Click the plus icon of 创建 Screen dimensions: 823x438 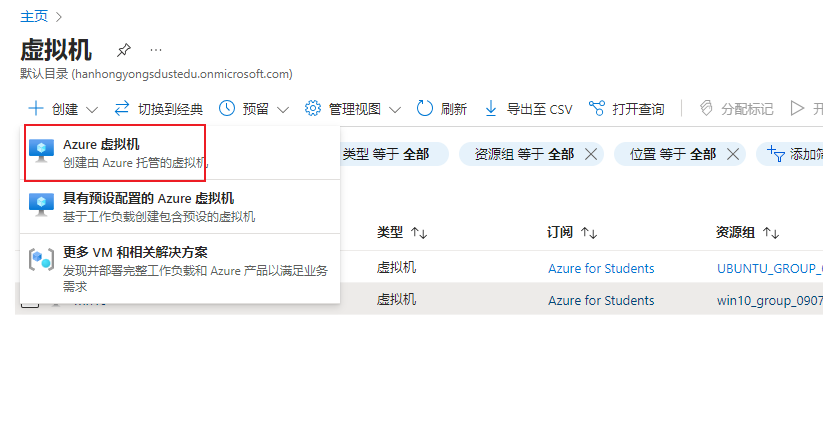(x=36, y=109)
